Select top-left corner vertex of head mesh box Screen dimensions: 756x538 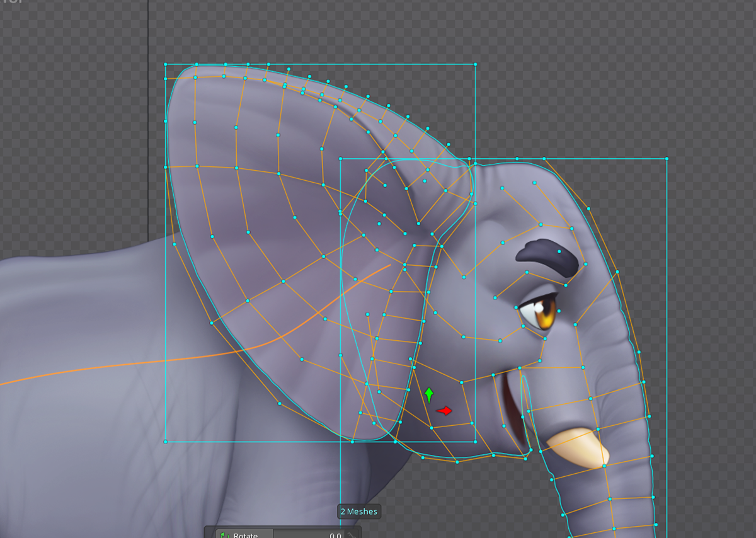340,159
